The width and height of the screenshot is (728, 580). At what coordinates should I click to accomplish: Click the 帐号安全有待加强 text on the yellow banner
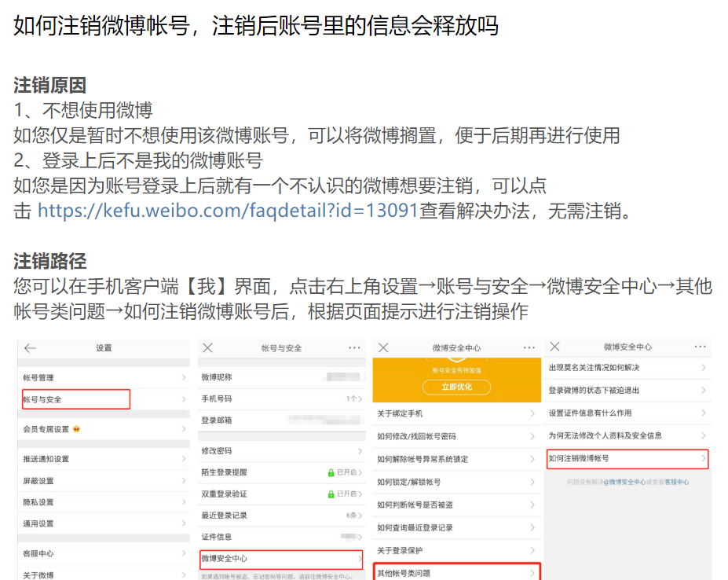click(x=457, y=371)
